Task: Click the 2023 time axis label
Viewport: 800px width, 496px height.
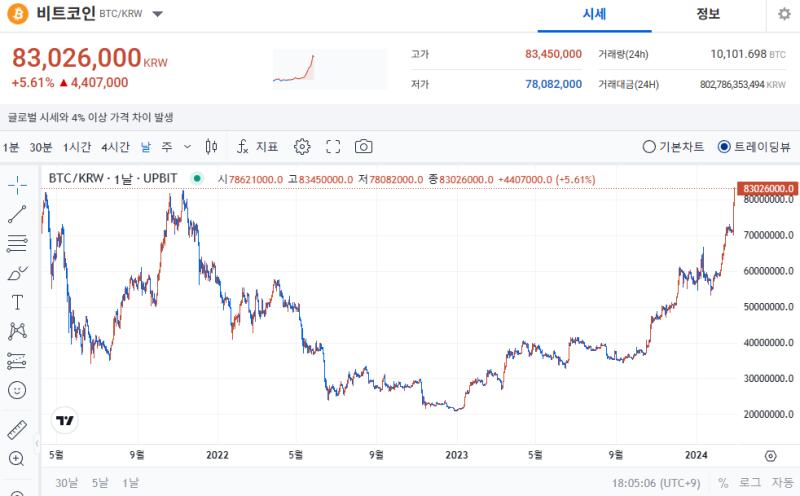Action: coord(456,455)
